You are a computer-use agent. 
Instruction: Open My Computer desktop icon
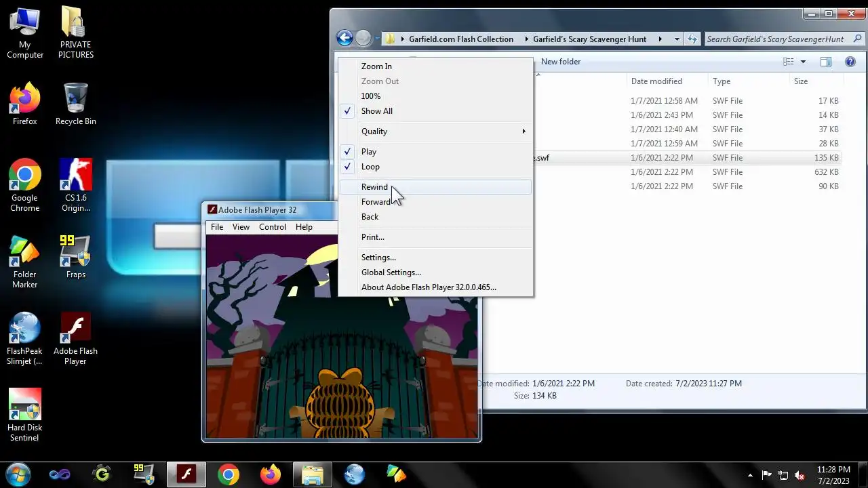click(x=25, y=33)
